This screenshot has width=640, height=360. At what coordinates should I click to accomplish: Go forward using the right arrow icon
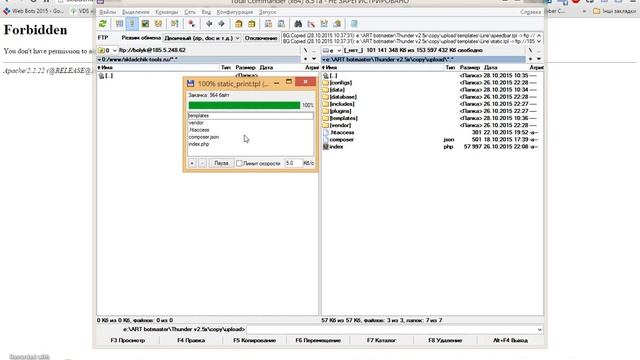point(222,24)
